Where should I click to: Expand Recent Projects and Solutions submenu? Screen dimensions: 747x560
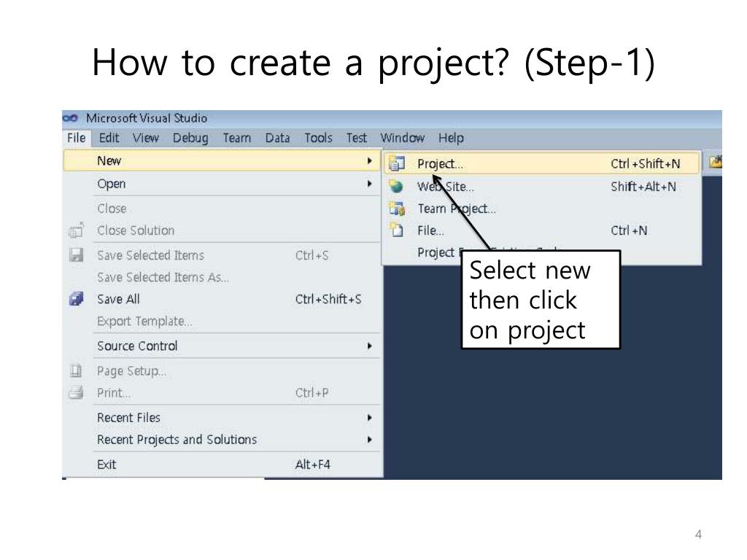click(x=370, y=440)
